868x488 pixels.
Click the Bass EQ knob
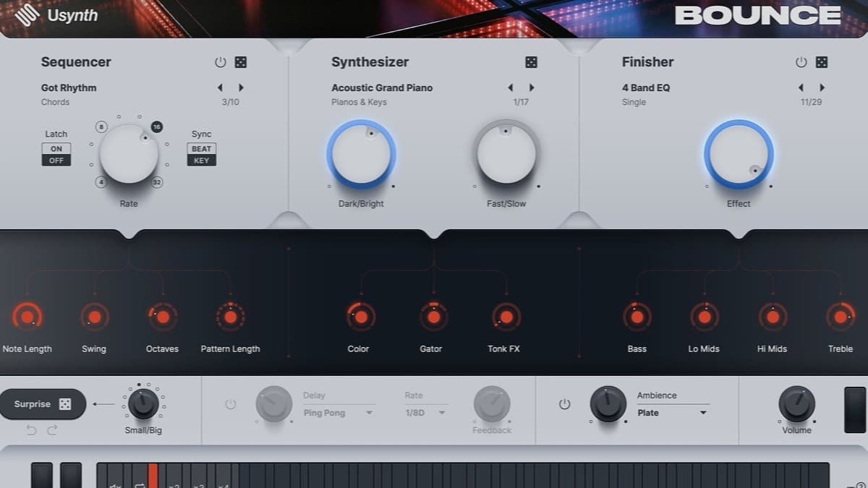[x=637, y=317]
